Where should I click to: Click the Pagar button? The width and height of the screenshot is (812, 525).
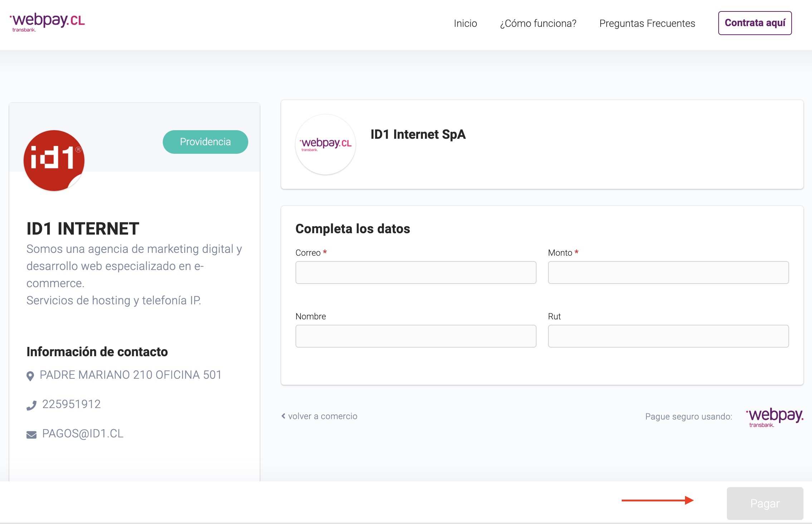pos(765,503)
